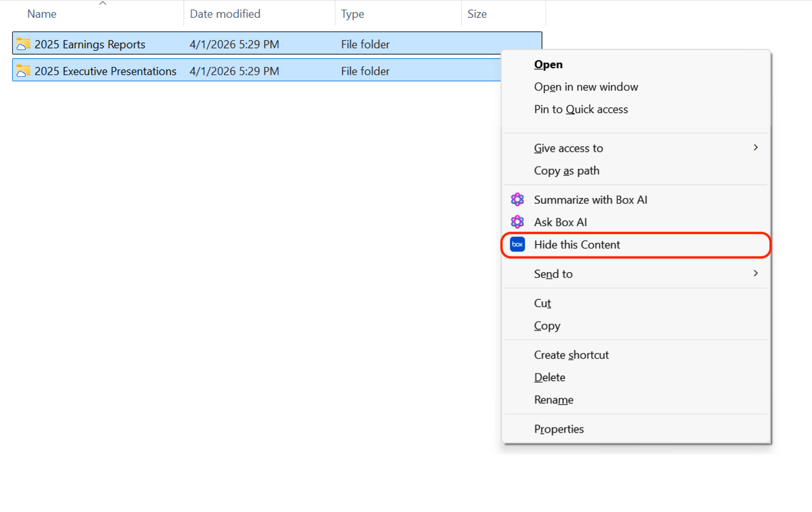The width and height of the screenshot is (812, 512).
Task: Choose Open from the context menu
Action: (548, 64)
